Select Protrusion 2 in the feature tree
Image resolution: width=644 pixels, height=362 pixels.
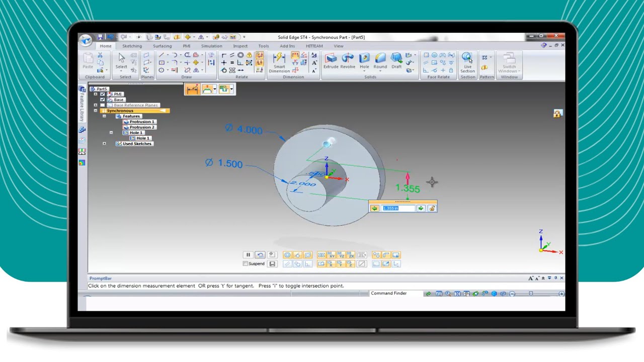point(140,127)
